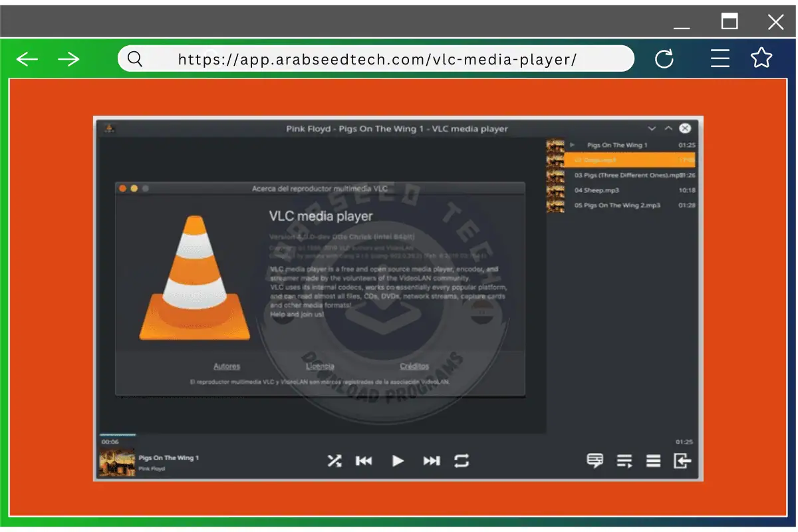Switch to the Créditos section

(414, 366)
